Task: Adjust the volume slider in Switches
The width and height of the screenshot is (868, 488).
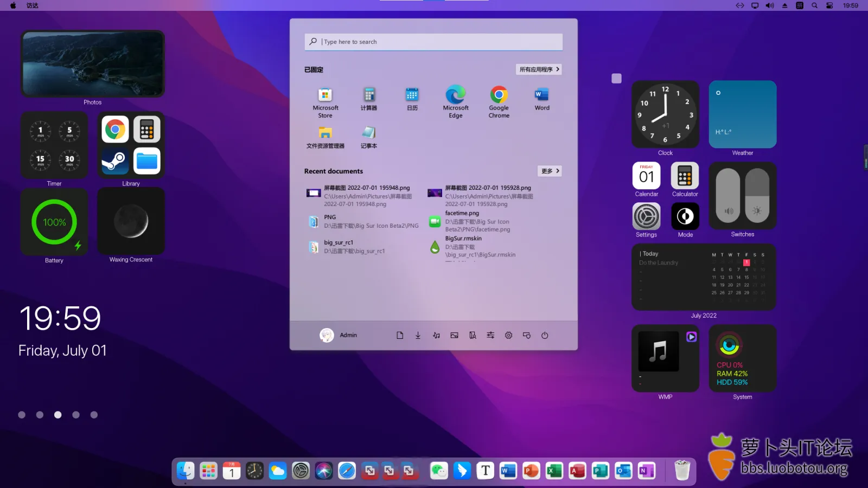Action: pyautogui.click(x=728, y=195)
